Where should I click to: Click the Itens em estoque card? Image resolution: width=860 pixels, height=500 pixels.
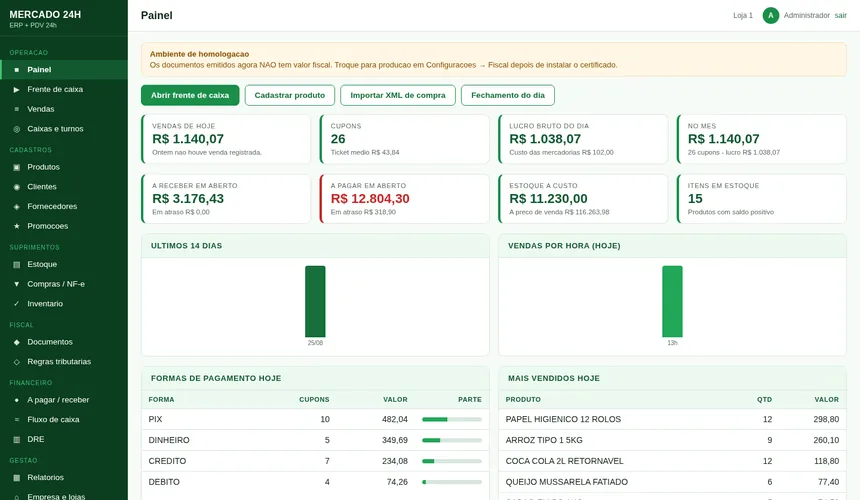[x=762, y=199]
